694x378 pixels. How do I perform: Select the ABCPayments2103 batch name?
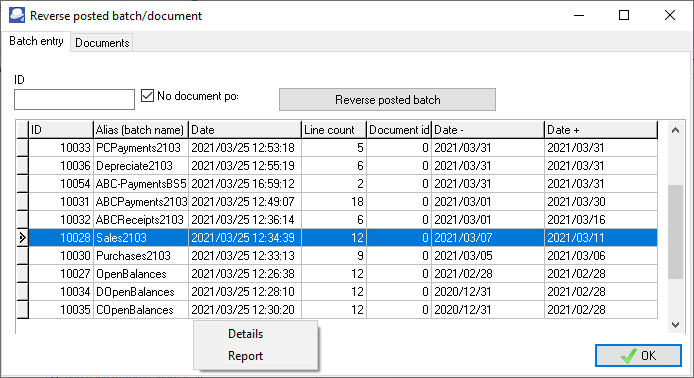(141, 202)
